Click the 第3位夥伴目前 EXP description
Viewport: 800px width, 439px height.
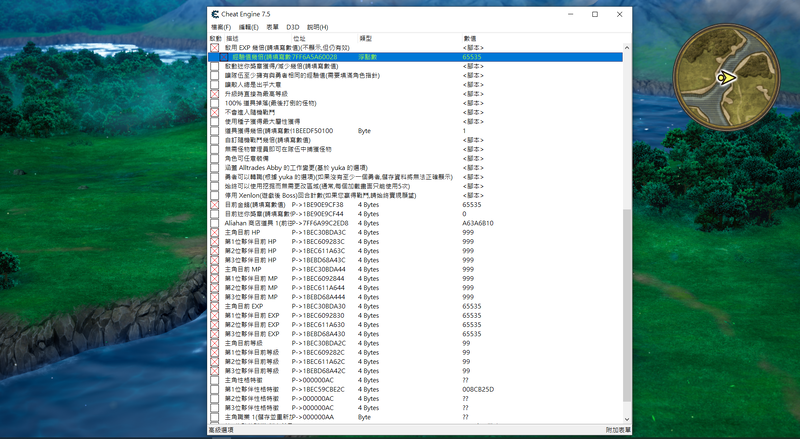coord(252,334)
